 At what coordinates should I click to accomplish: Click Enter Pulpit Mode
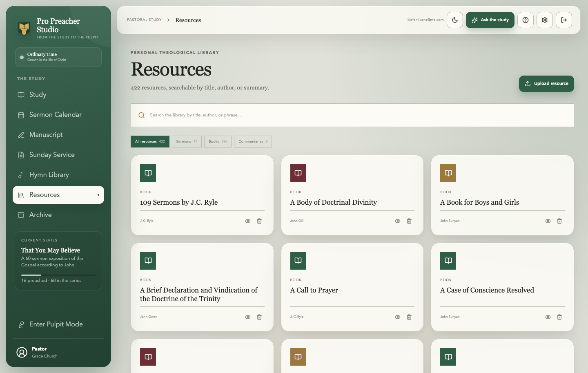tap(58, 324)
